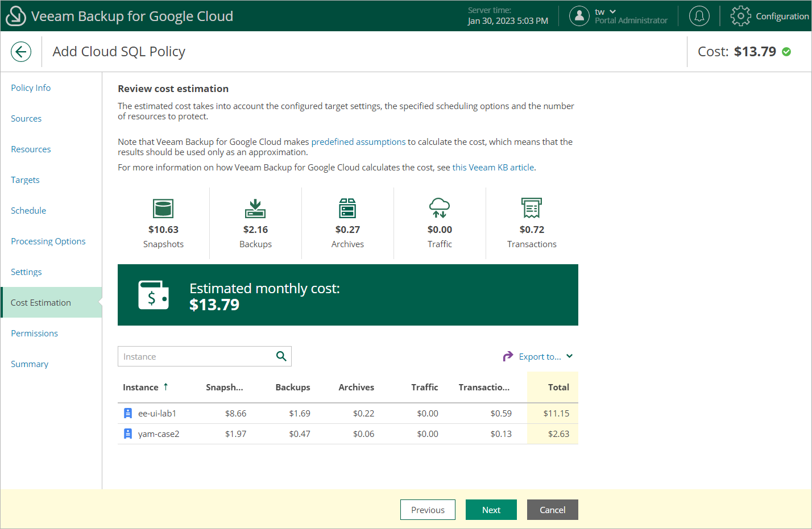Toggle sort arrow on Instance column
The height and width of the screenshot is (529, 812).
tap(165, 386)
